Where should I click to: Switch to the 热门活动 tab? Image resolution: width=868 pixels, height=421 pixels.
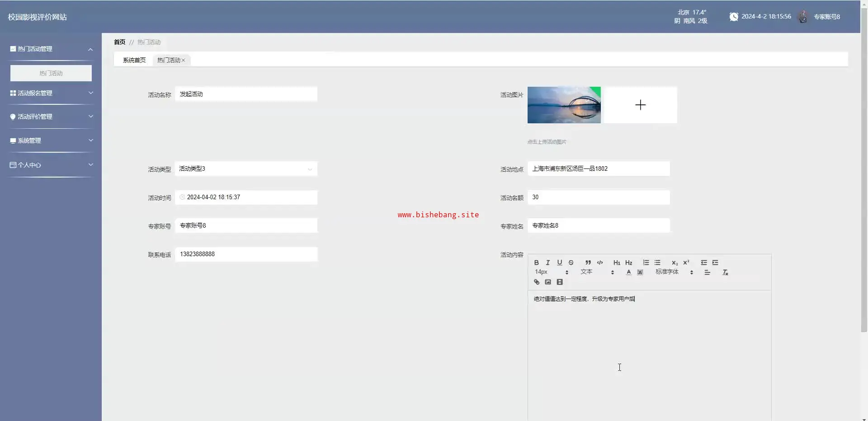coord(169,60)
